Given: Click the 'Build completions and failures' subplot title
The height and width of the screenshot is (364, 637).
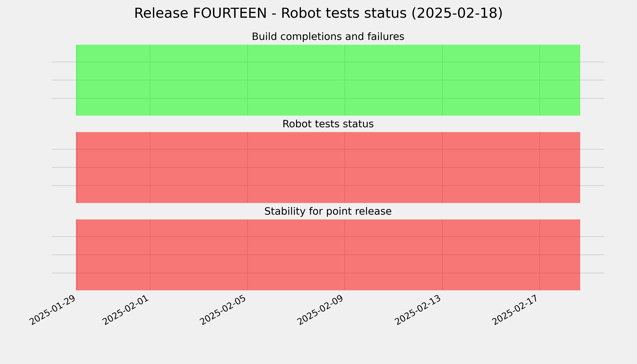Looking at the screenshot, I should 328,37.
